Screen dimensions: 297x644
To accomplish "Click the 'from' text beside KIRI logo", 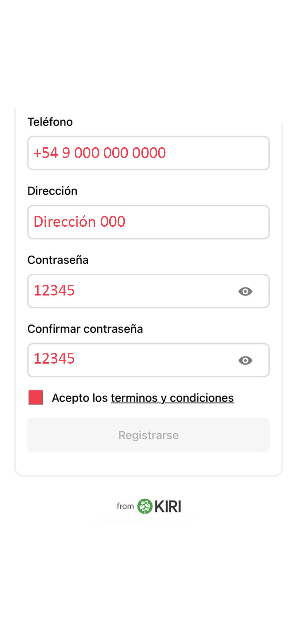I will (x=125, y=506).
